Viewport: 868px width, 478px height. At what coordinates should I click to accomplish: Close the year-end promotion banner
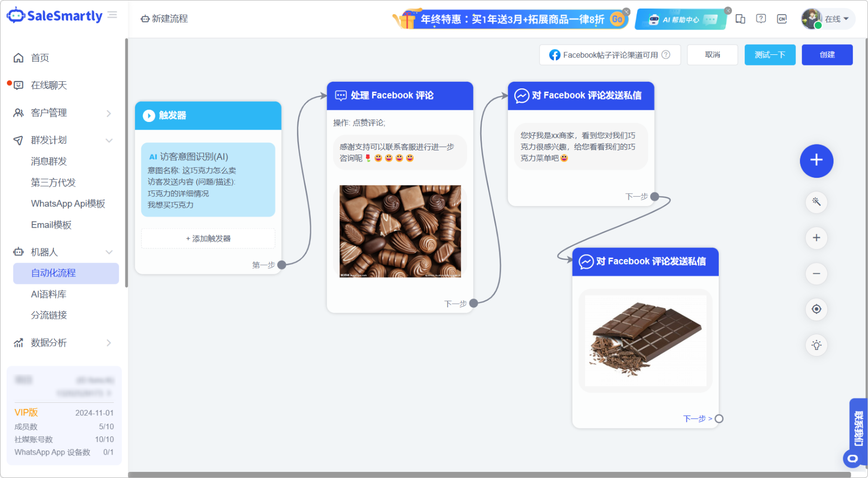pyautogui.click(x=626, y=11)
